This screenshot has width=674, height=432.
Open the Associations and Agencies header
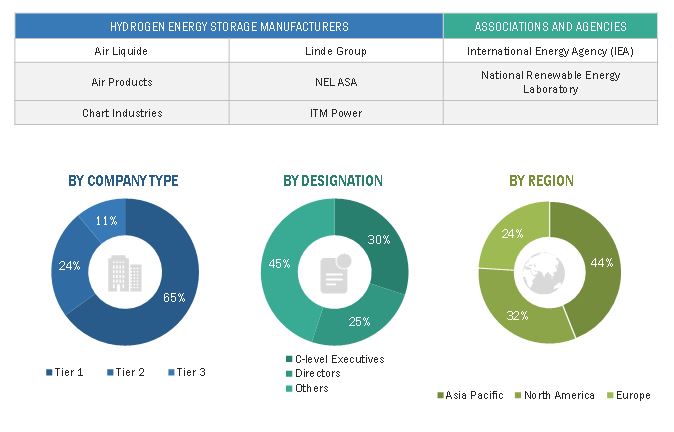tap(550, 27)
